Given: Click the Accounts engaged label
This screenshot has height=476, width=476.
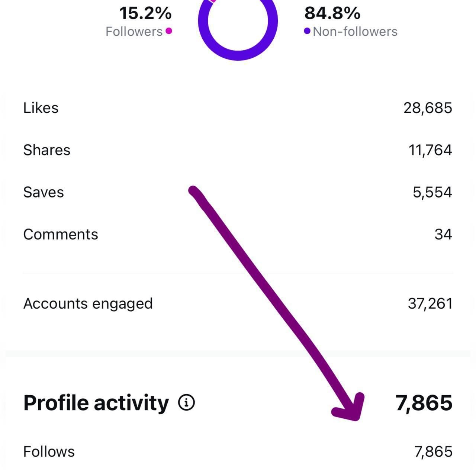Looking at the screenshot, I should pyautogui.click(x=88, y=303).
